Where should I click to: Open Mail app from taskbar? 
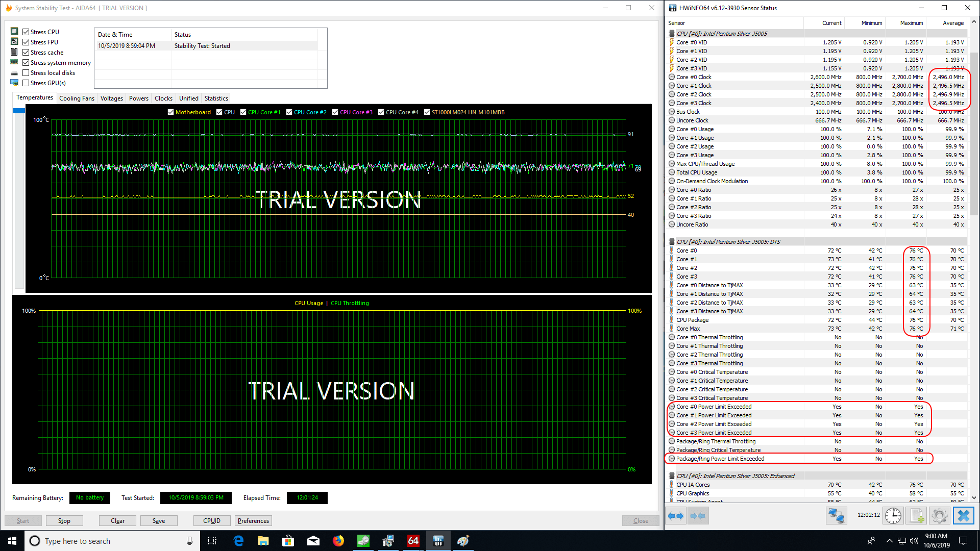point(313,541)
